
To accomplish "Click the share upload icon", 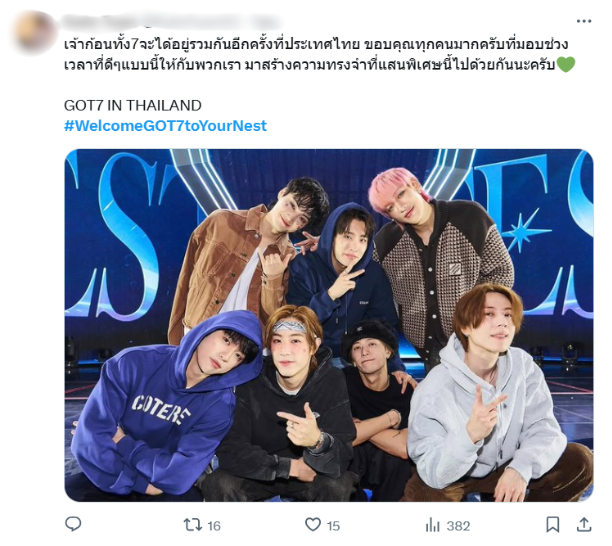I will click(584, 524).
